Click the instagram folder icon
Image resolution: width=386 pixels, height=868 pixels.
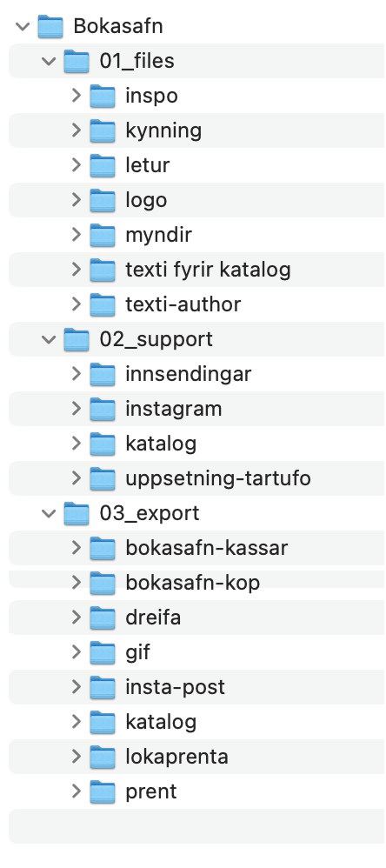(103, 409)
